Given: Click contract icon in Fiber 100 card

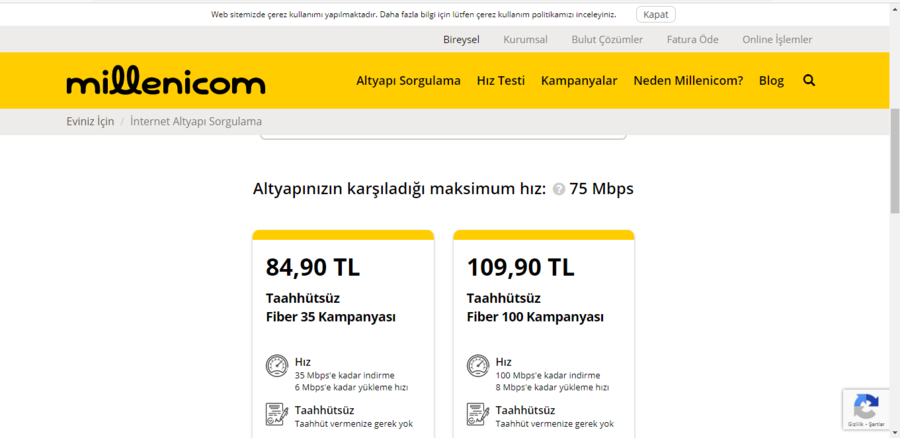Looking at the screenshot, I should [x=478, y=414].
